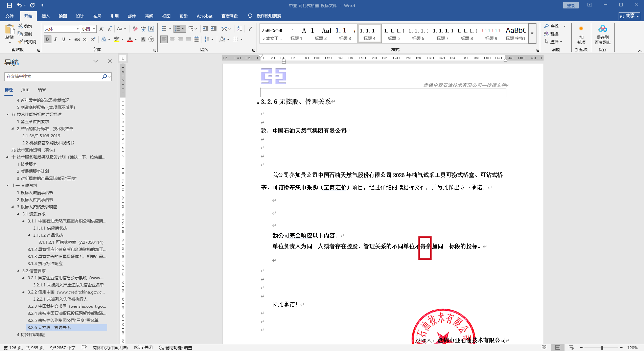Open the 审阅 ribbon tab
The width and height of the screenshot is (644, 351).
pos(149,16)
